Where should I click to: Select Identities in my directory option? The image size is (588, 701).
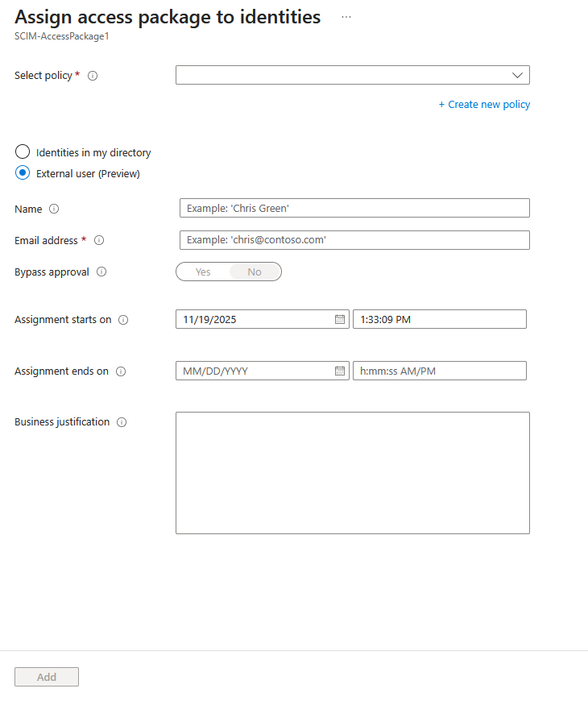click(22, 151)
